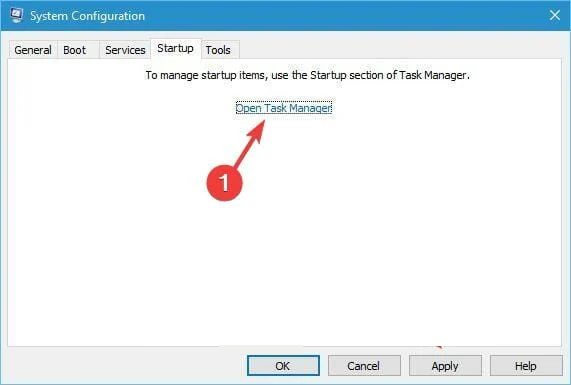
Task: Apply the configuration changes
Action: pyautogui.click(x=445, y=366)
